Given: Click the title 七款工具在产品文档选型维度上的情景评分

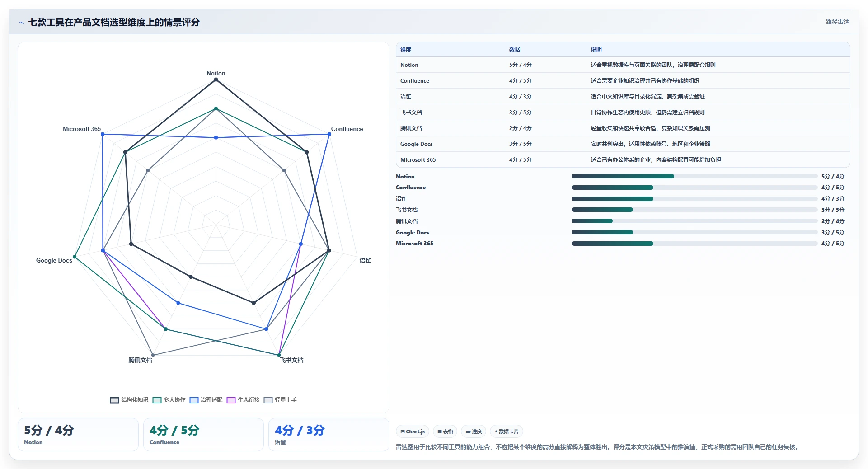Looking at the screenshot, I should coord(114,23).
